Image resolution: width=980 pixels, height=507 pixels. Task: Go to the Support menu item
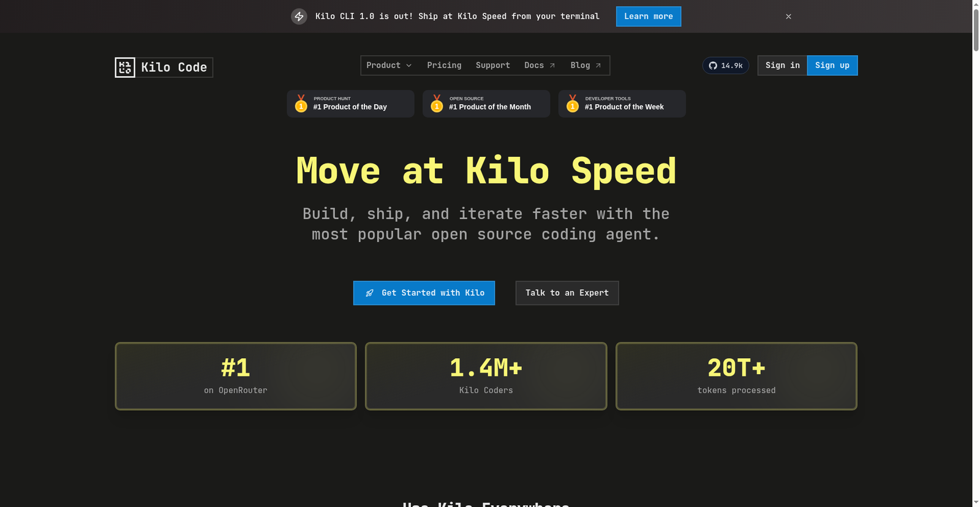tap(492, 66)
